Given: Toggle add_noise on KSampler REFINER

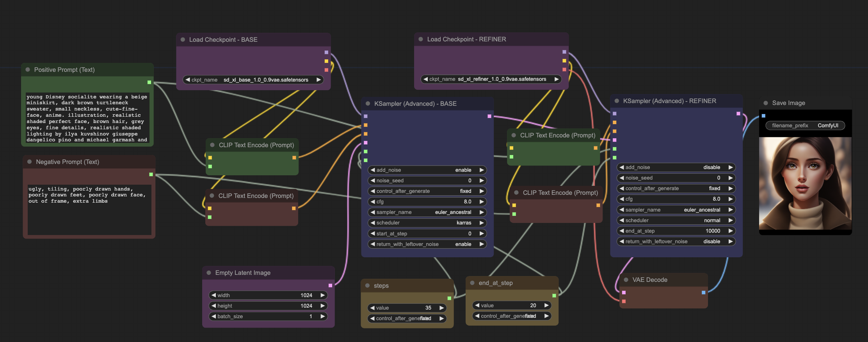Looking at the screenshot, I should [676, 167].
